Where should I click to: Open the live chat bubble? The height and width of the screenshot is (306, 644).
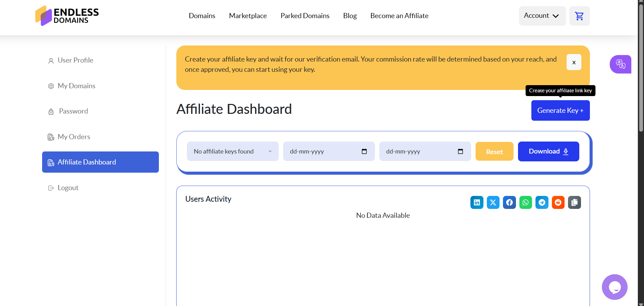pyautogui.click(x=615, y=287)
